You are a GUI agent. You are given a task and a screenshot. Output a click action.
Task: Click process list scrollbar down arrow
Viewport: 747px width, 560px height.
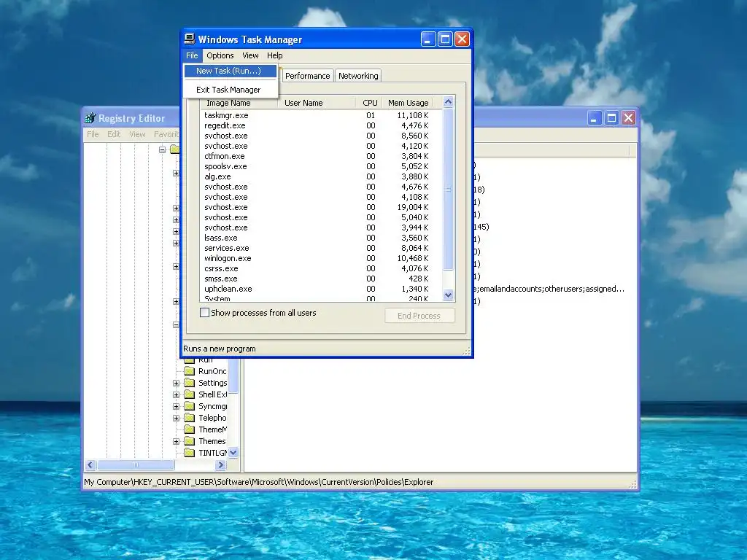coord(448,295)
